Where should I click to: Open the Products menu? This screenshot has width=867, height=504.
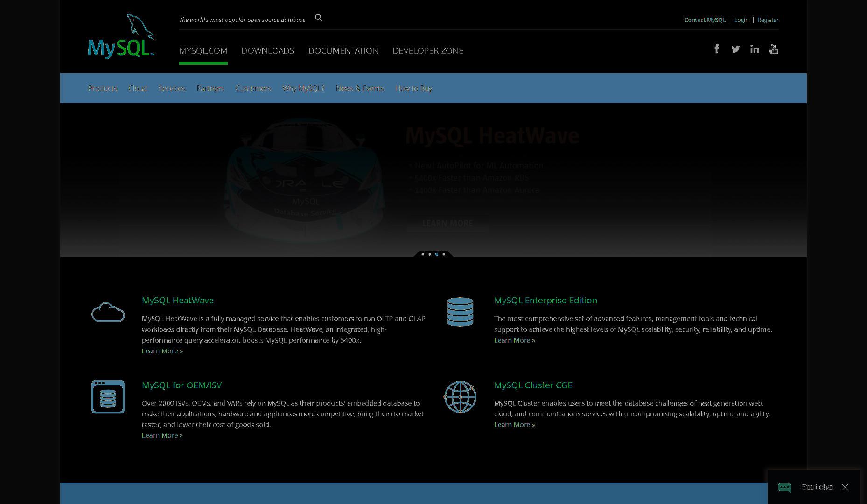click(103, 88)
